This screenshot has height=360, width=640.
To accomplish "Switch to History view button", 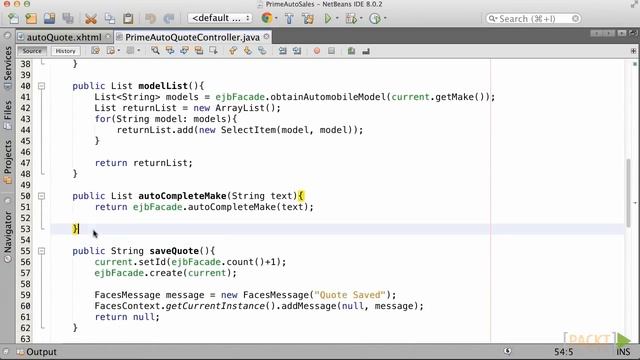I will click(65, 51).
